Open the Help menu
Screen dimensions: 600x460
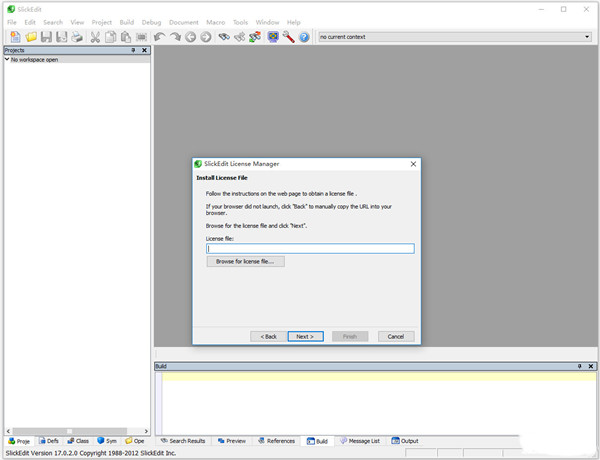(x=293, y=22)
